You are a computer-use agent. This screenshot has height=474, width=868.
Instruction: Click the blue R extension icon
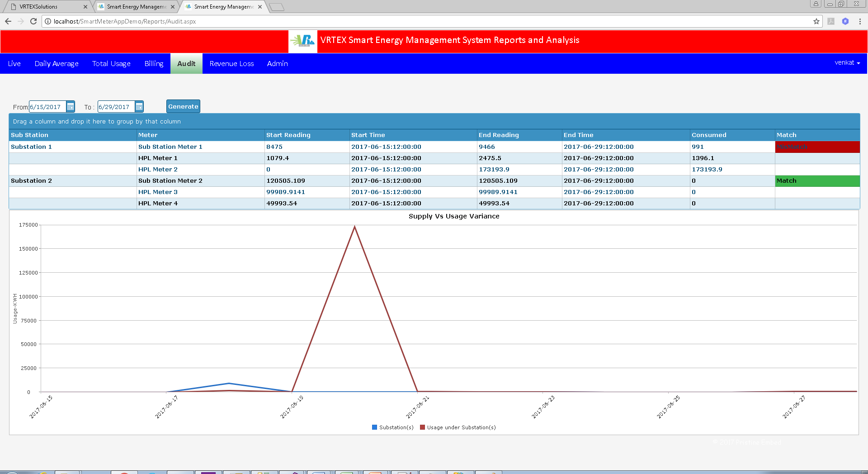coord(845,21)
